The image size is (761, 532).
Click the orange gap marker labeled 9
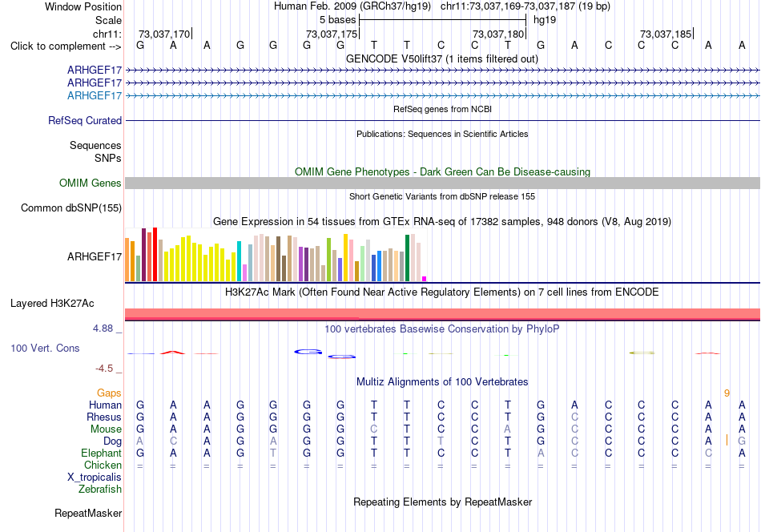coord(727,393)
